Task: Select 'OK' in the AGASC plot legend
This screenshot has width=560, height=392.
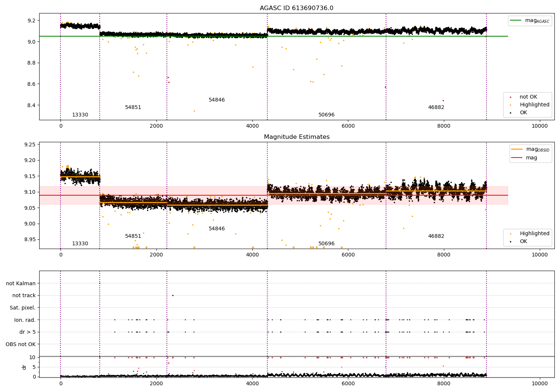Action: pyautogui.click(x=523, y=113)
